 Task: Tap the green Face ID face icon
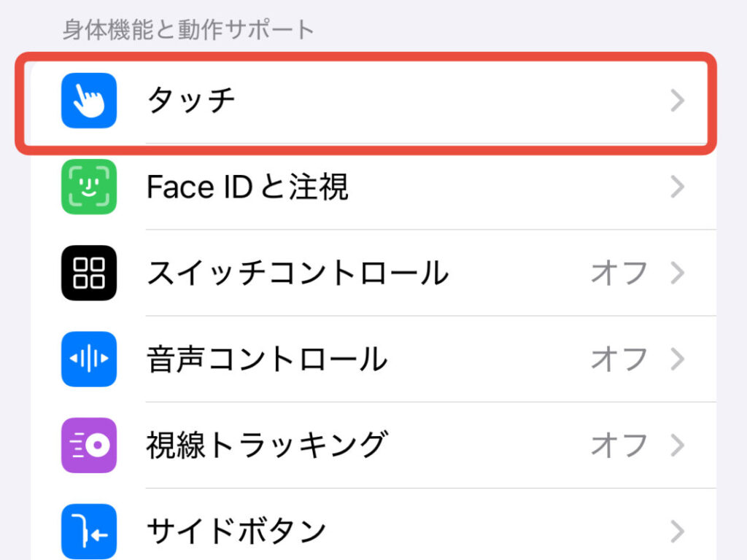pyautogui.click(x=88, y=187)
